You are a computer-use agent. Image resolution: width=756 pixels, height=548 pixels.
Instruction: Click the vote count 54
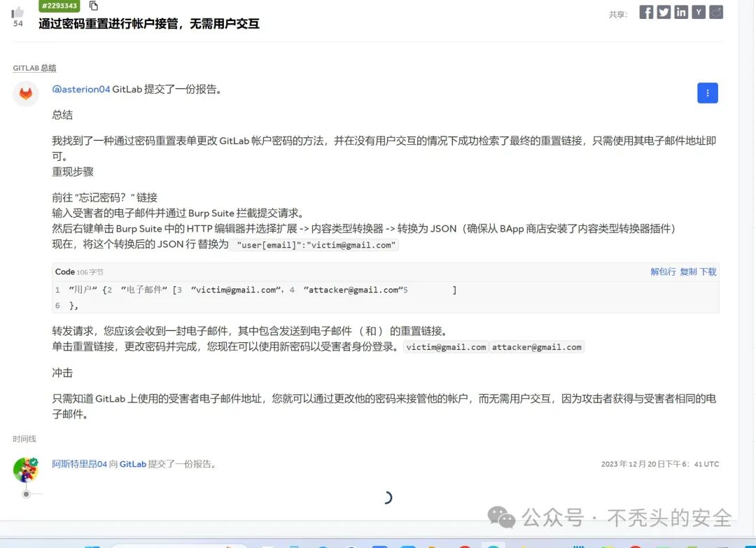(17, 24)
